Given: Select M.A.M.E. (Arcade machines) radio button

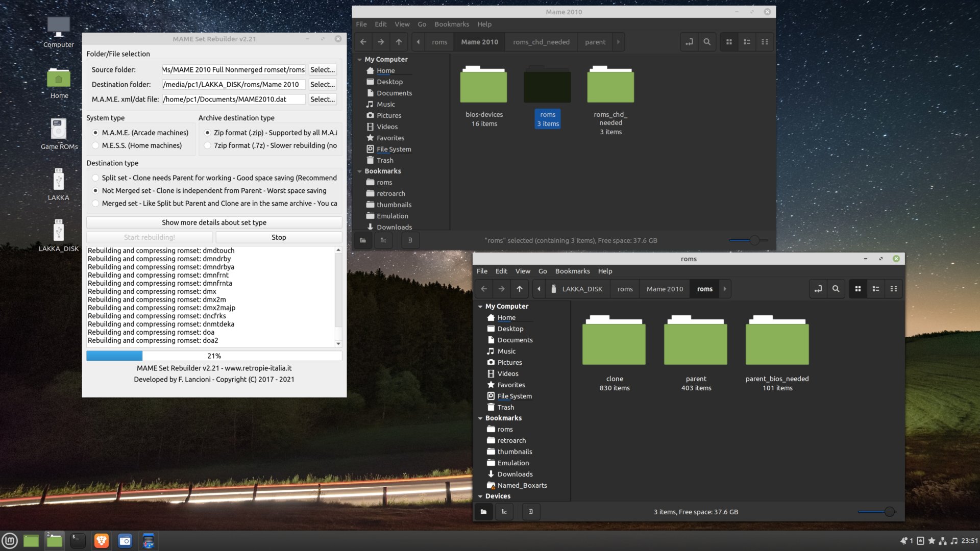Looking at the screenshot, I should click(x=95, y=132).
